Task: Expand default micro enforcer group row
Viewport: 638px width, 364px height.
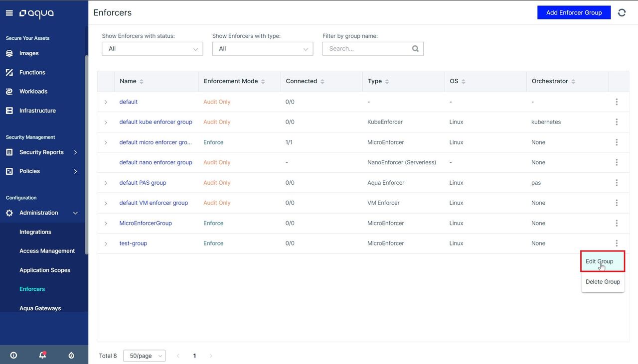Action: 106,142
